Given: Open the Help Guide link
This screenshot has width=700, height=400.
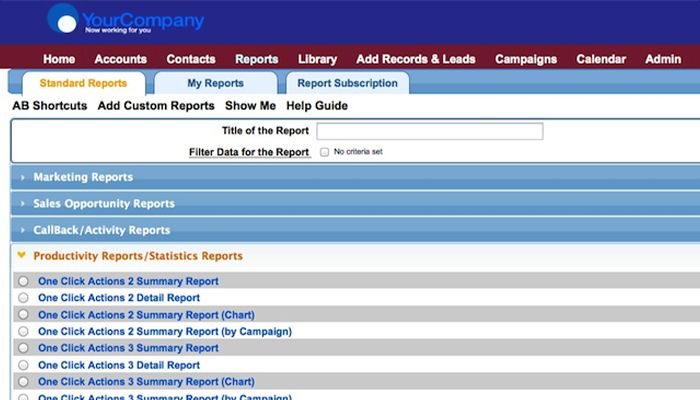Looking at the screenshot, I should (317, 106).
